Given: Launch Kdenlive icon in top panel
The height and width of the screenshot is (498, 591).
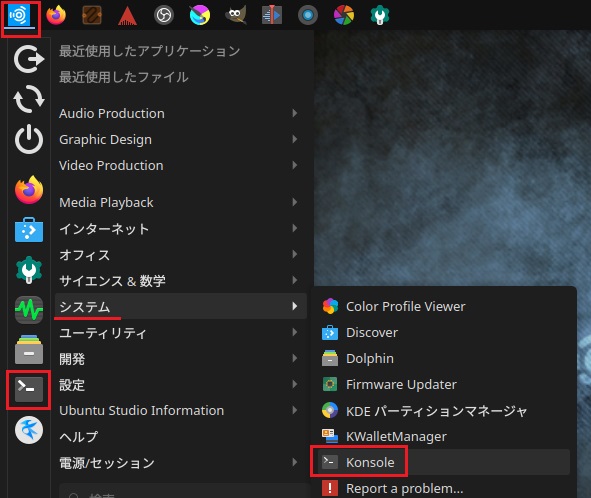Looking at the screenshot, I should [x=272, y=15].
